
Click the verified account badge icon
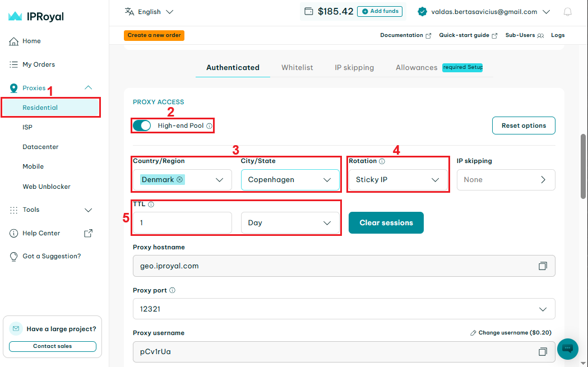point(422,12)
